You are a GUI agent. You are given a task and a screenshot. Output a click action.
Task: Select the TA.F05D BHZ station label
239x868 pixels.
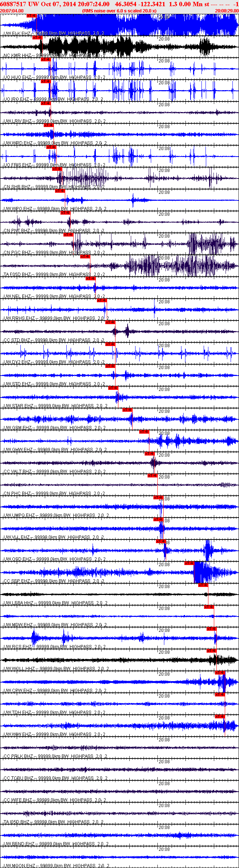click(17, 274)
